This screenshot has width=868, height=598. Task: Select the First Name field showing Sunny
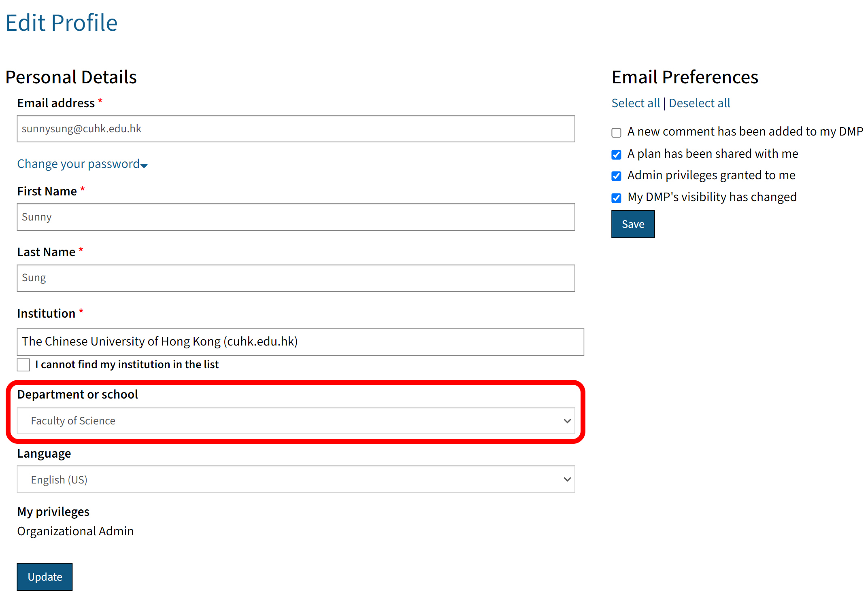click(296, 217)
